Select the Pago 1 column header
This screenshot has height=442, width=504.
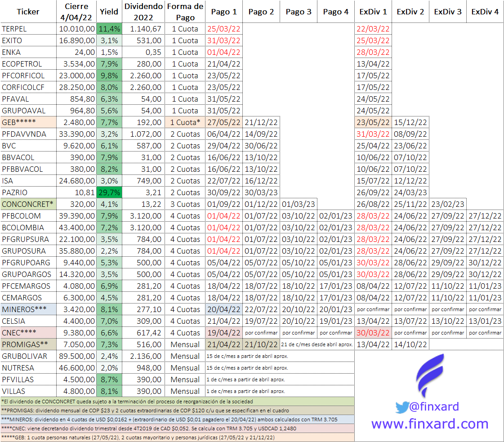(x=224, y=12)
